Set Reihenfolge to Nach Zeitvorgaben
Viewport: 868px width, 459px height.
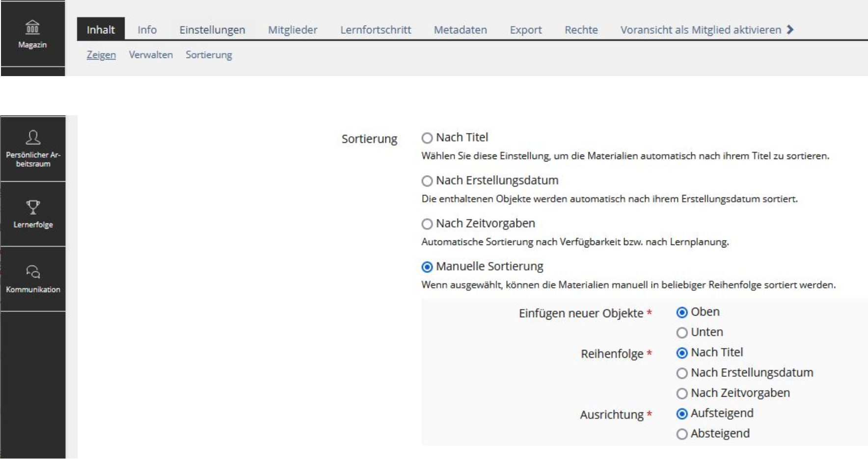(x=682, y=394)
